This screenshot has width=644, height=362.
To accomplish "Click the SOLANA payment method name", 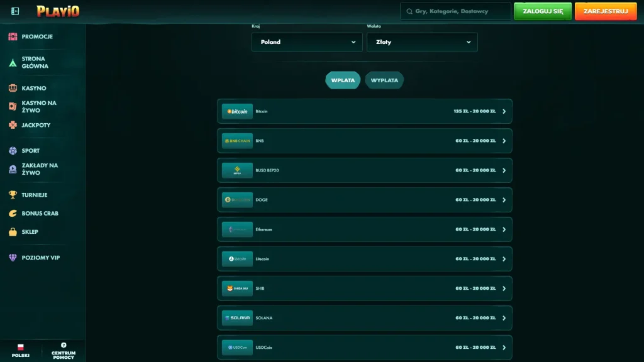I will pyautogui.click(x=264, y=318).
